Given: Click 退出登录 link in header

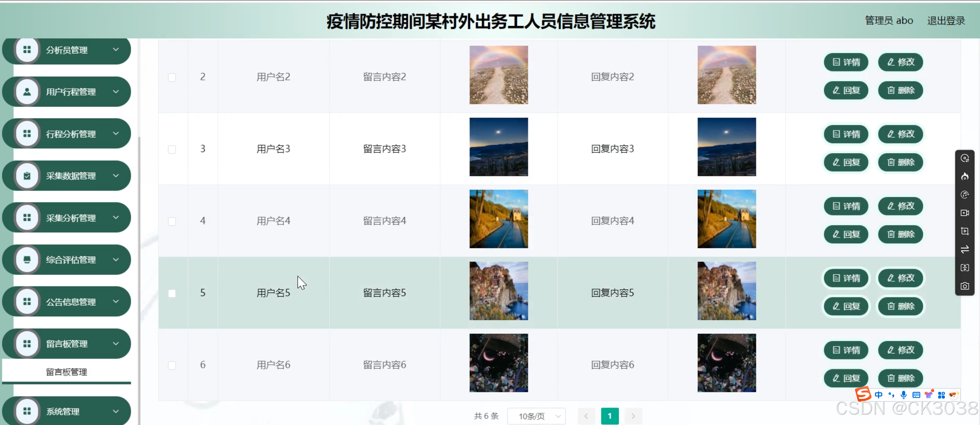Looking at the screenshot, I should (946, 21).
